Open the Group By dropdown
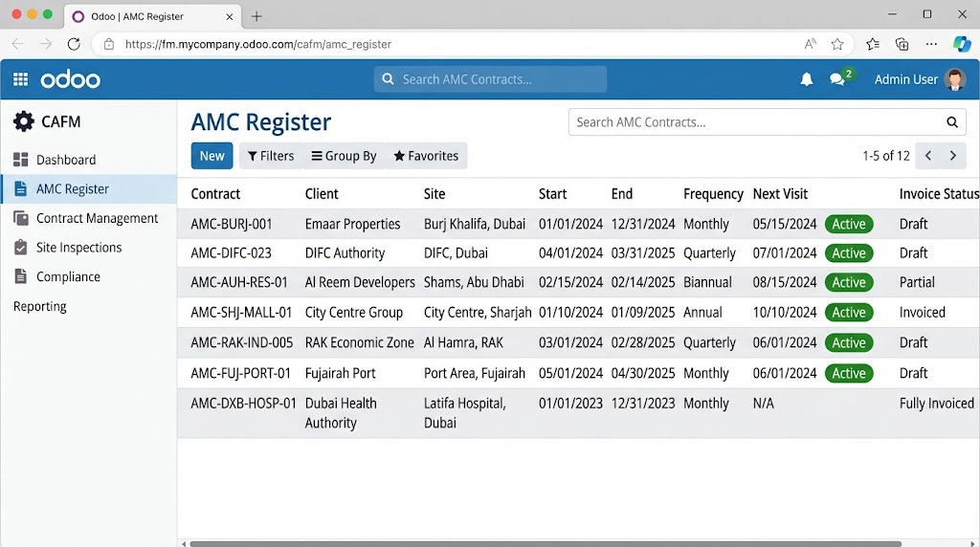This screenshot has width=980, height=547. 344,156
